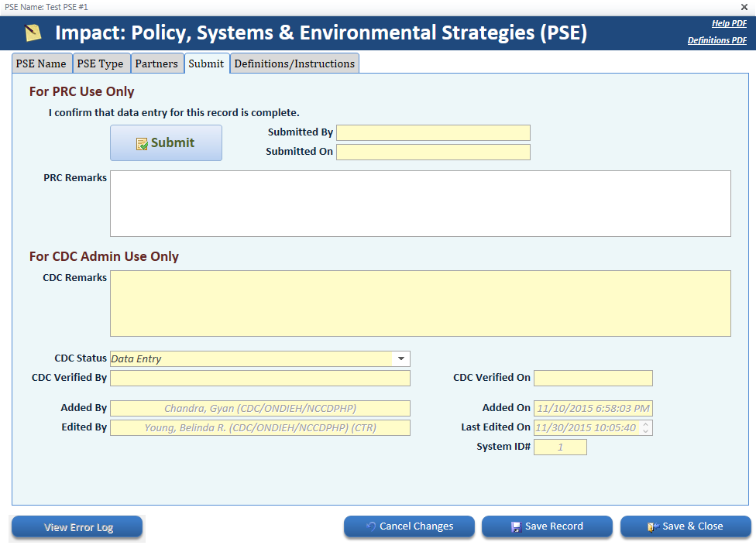Click the Last Edited On stepper arrows

click(646, 427)
